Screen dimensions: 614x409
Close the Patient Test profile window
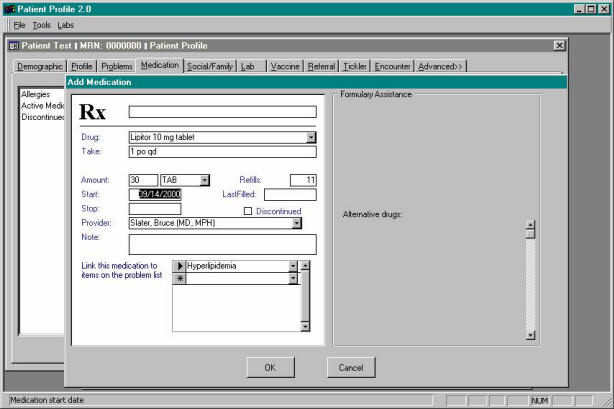pos(558,46)
